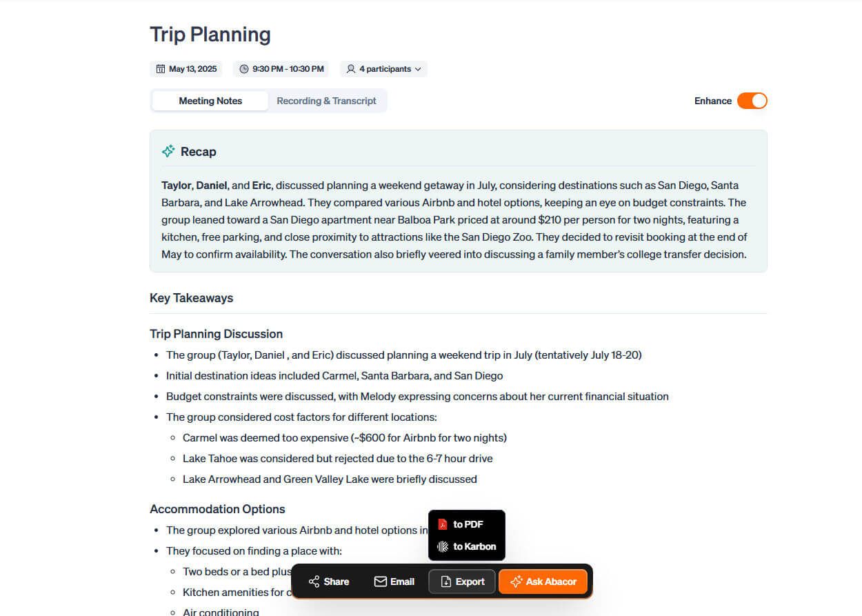Screen dimensions: 862x616
Task: Select the Meeting Notes tab
Action: coord(210,101)
